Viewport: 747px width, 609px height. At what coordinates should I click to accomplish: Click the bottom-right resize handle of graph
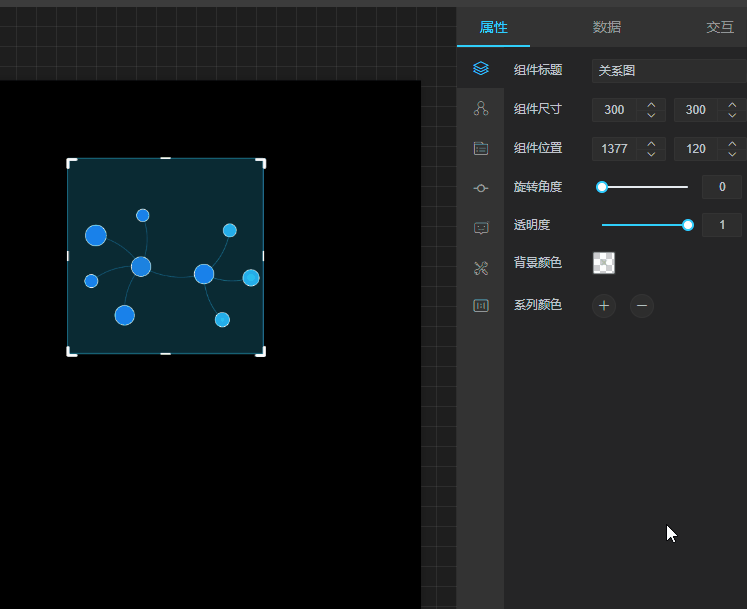[262, 352]
